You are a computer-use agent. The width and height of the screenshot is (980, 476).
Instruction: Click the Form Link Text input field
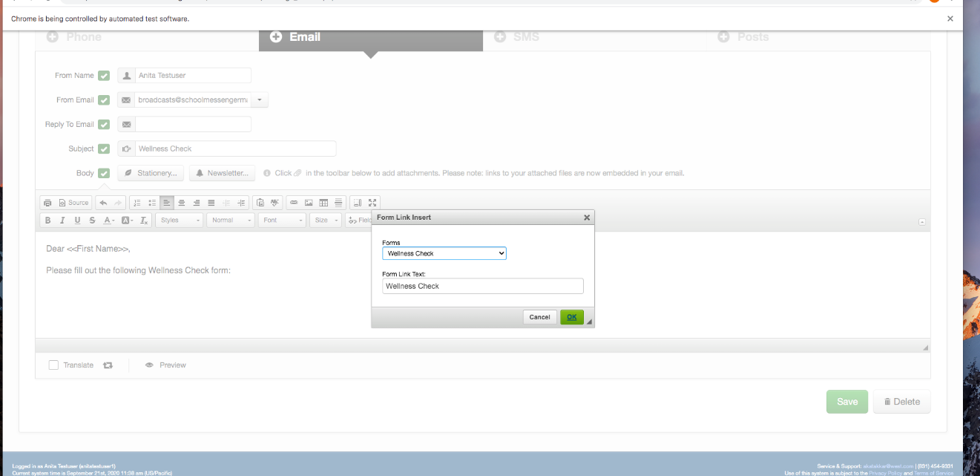[482, 286]
